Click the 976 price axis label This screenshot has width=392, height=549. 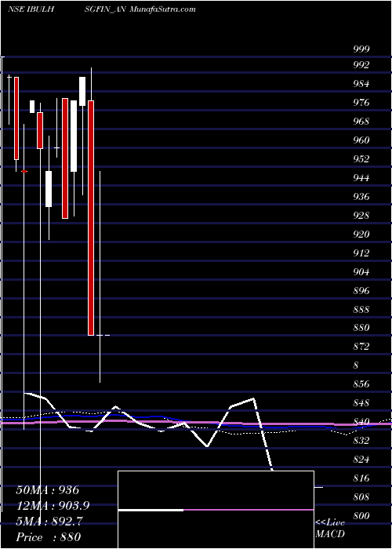[x=361, y=103]
